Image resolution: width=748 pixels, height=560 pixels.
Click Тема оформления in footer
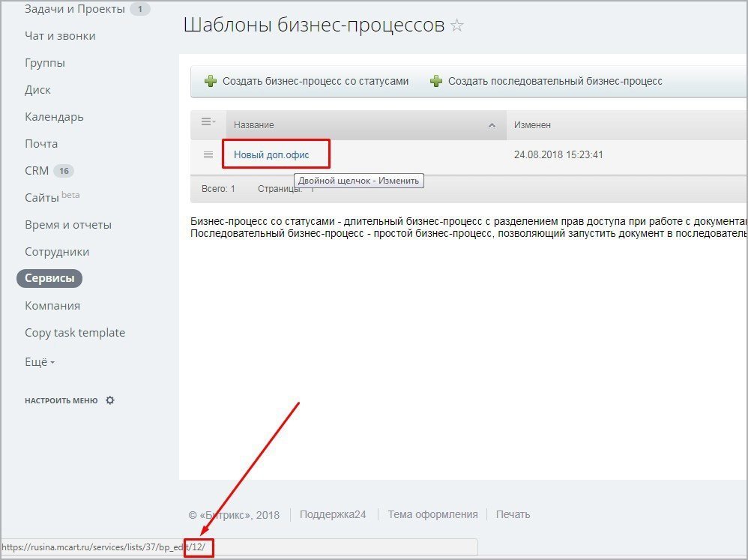pyautogui.click(x=432, y=514)
